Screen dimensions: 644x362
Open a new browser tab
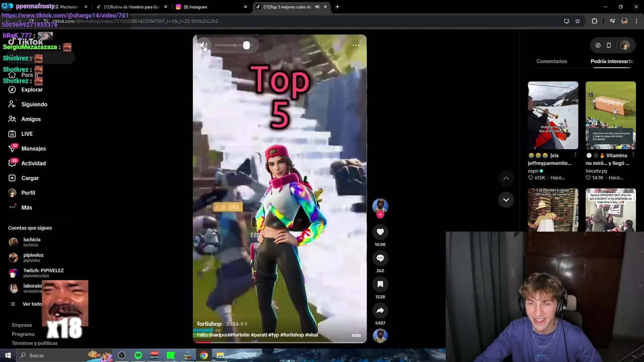click(337, 7)
